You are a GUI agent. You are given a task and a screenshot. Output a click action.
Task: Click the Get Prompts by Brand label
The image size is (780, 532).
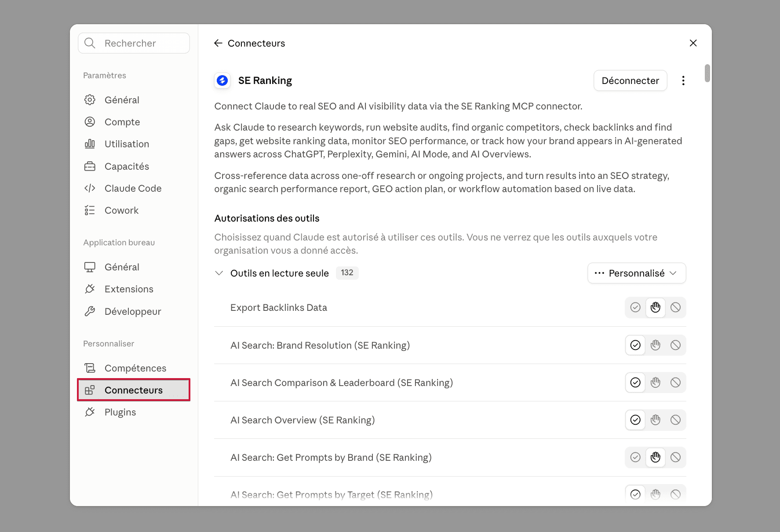point(331,457)
